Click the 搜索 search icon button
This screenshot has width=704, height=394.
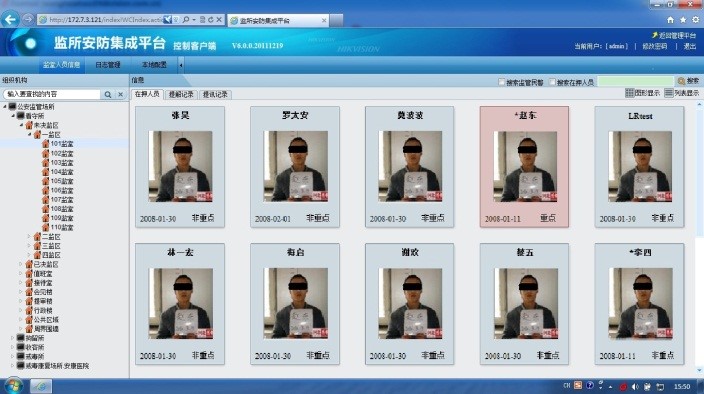click(681, 81)
